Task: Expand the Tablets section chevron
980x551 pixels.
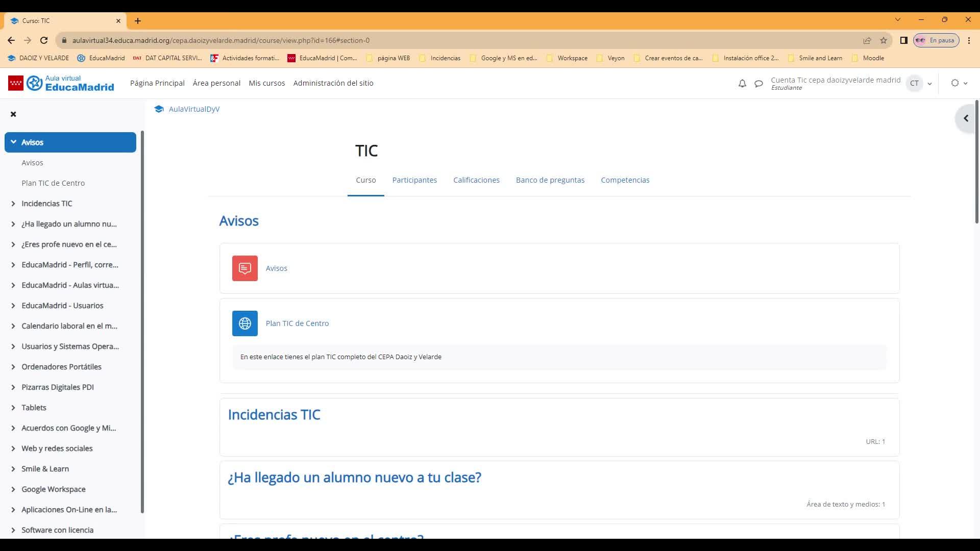Action: click(13, 408)
